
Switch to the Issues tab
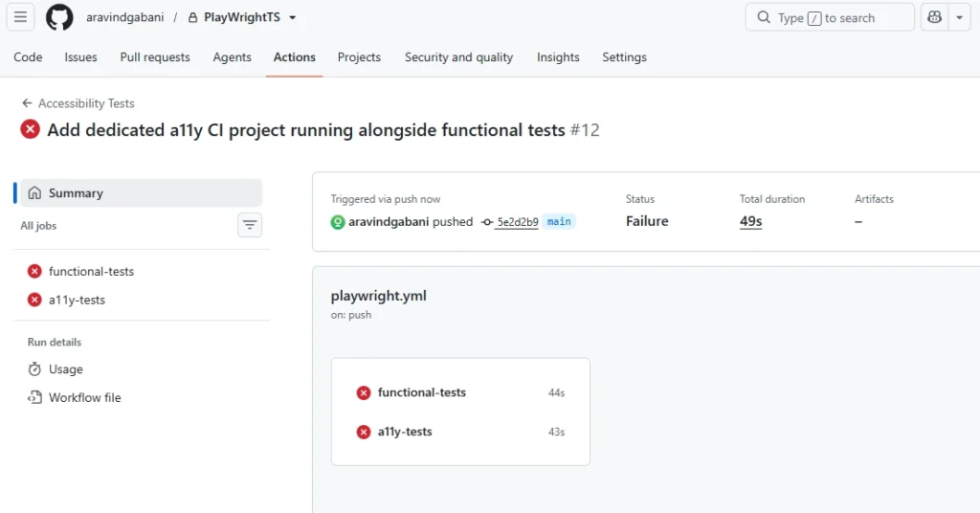(80, 56)
